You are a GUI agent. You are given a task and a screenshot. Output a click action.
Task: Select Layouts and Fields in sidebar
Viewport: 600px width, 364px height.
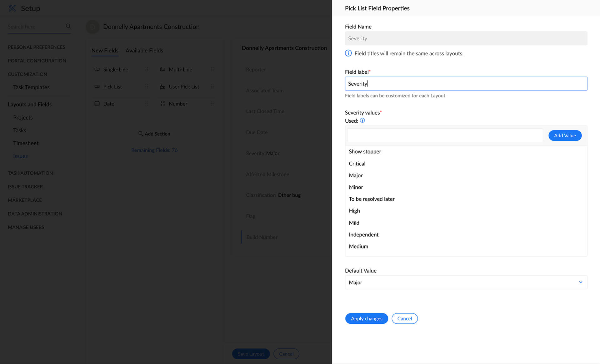(30, 104)
